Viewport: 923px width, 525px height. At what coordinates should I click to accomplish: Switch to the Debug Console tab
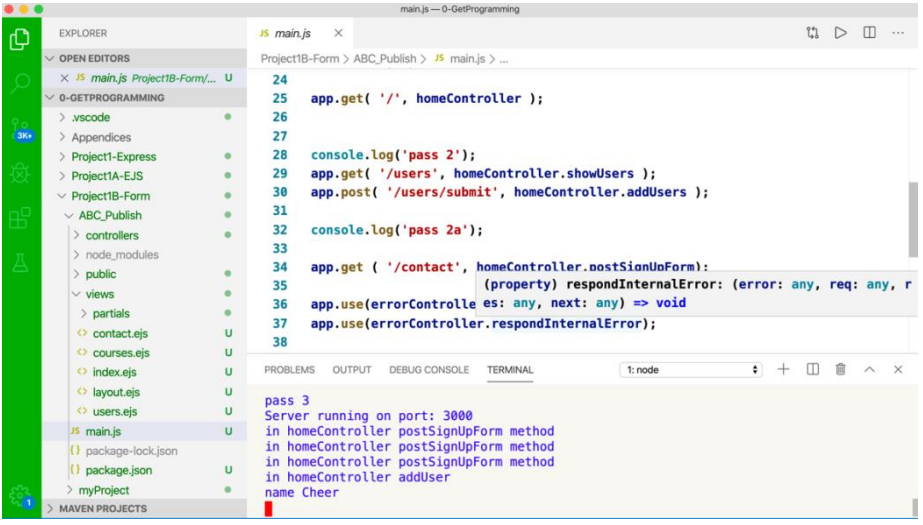pos(428,370)
